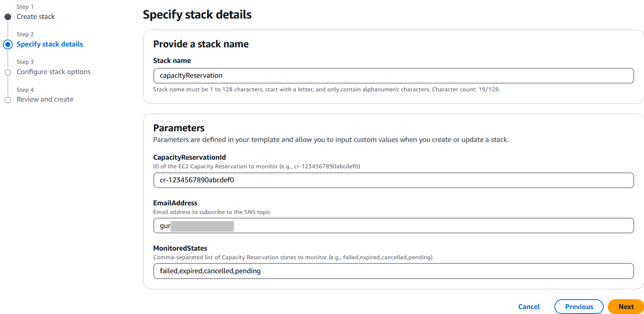Go back to the Create stack step
The image size is (644, 314).
coord(36,17)
